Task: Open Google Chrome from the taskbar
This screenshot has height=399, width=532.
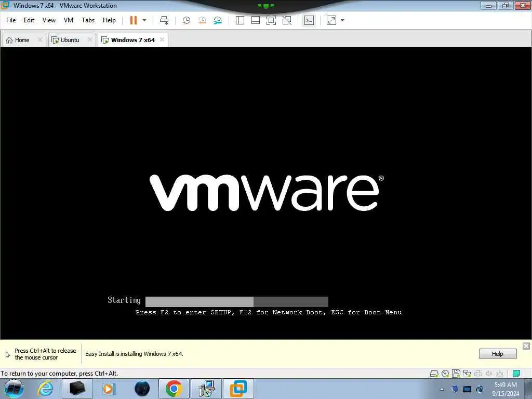Action: (174, 389)
